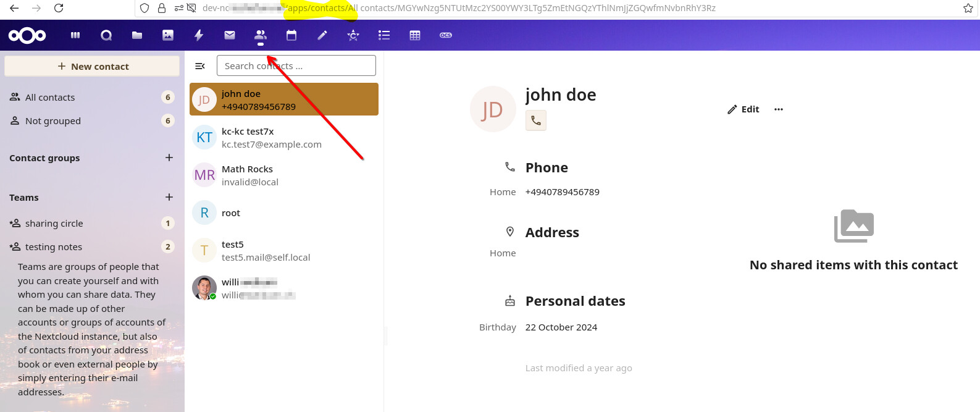980x412 pixels.
Task: Open the three-dot contact actions menu
Action: pyautogui.click(x=778, y=109)
